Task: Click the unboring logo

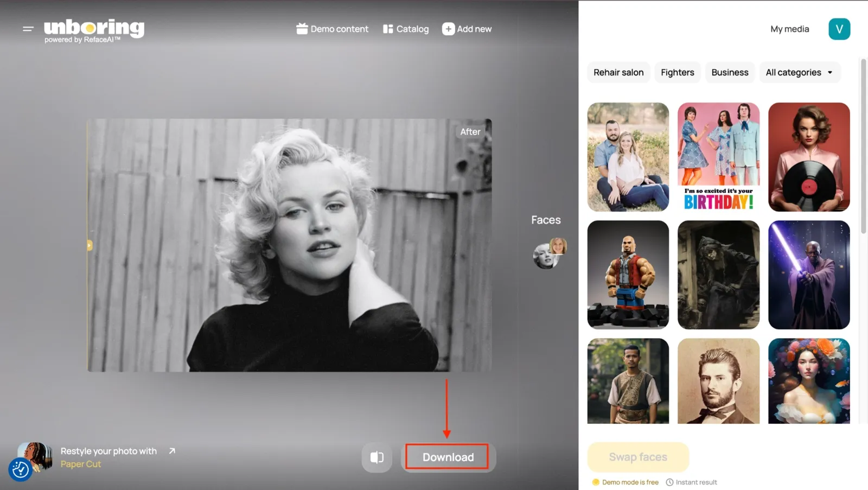Action: pyautogui.click(x=94, y=31)
